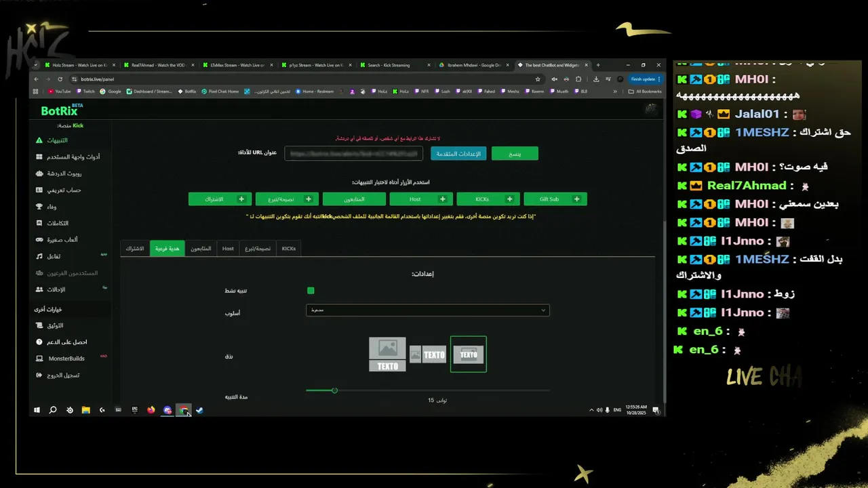Expand system tray hidden icons arrow
The width and height of the screenshot is (868, 488).
[591, 410]
